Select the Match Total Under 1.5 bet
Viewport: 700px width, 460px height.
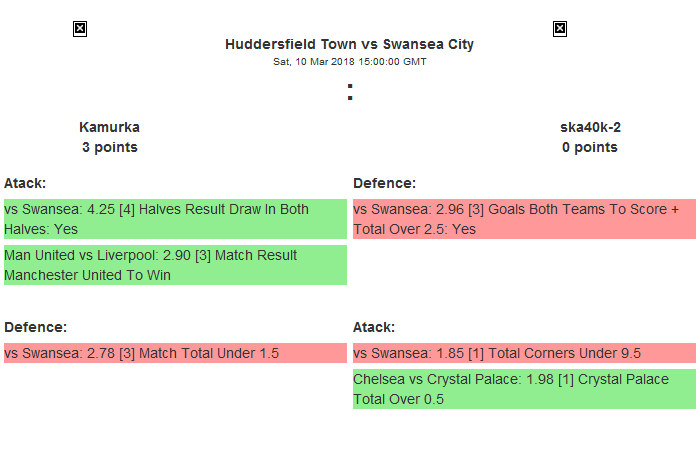pyautogui.click(x=175, y=353)
